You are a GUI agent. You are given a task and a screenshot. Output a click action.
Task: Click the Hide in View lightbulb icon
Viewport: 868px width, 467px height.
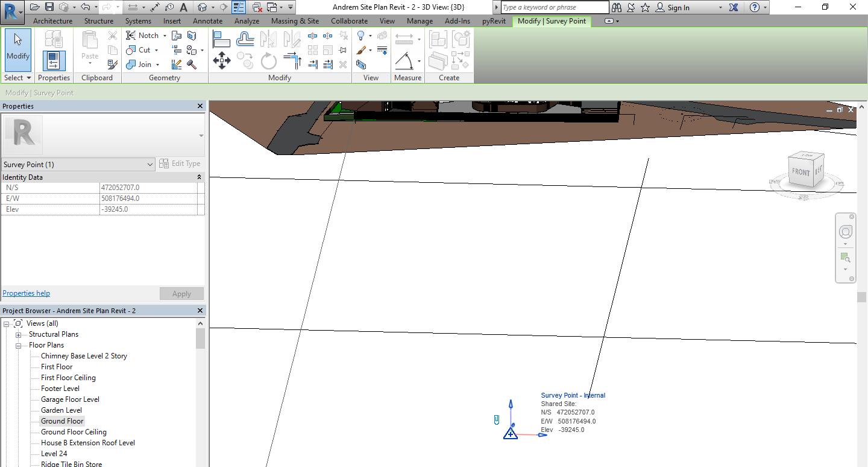[361, 36]
